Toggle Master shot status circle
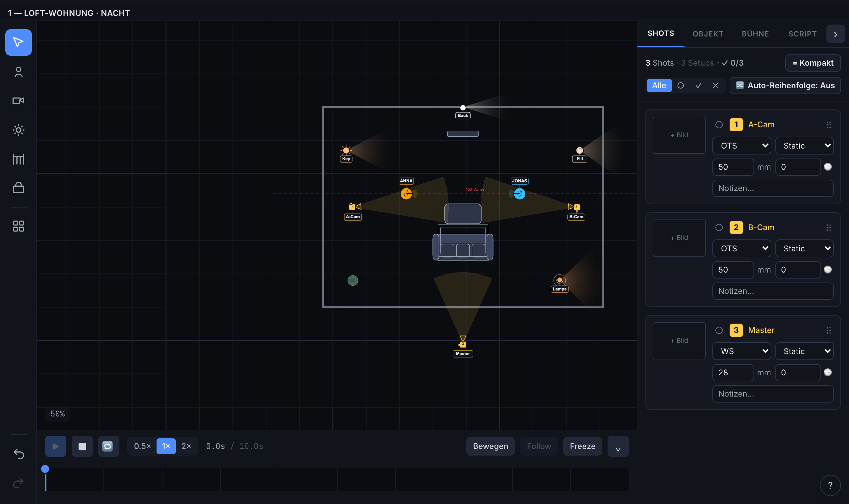Screen dimensions: 849x504 [x=719, y=330]
